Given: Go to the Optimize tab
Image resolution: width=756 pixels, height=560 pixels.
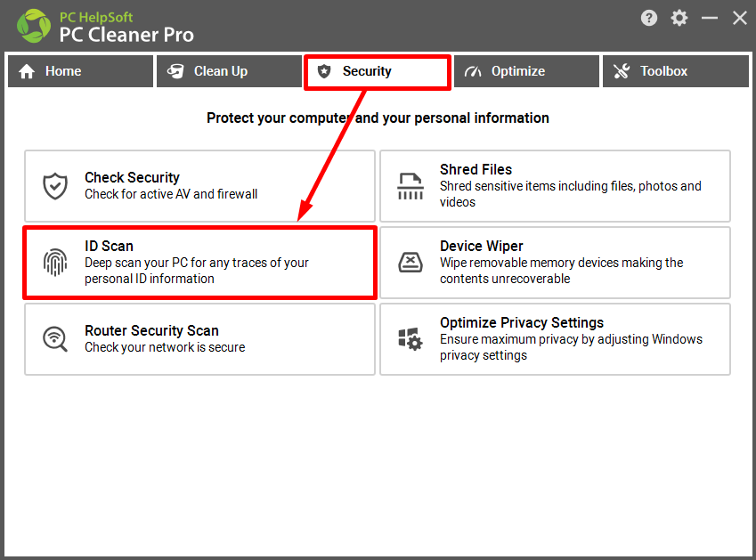Looking at the screenshot, I should [526, 71].
